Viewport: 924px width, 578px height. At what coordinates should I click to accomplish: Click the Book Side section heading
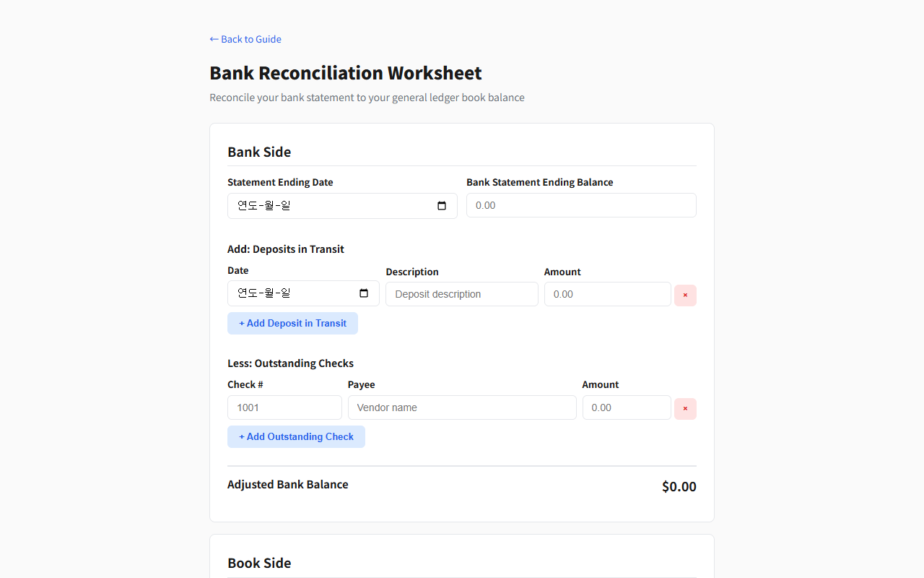259,563
